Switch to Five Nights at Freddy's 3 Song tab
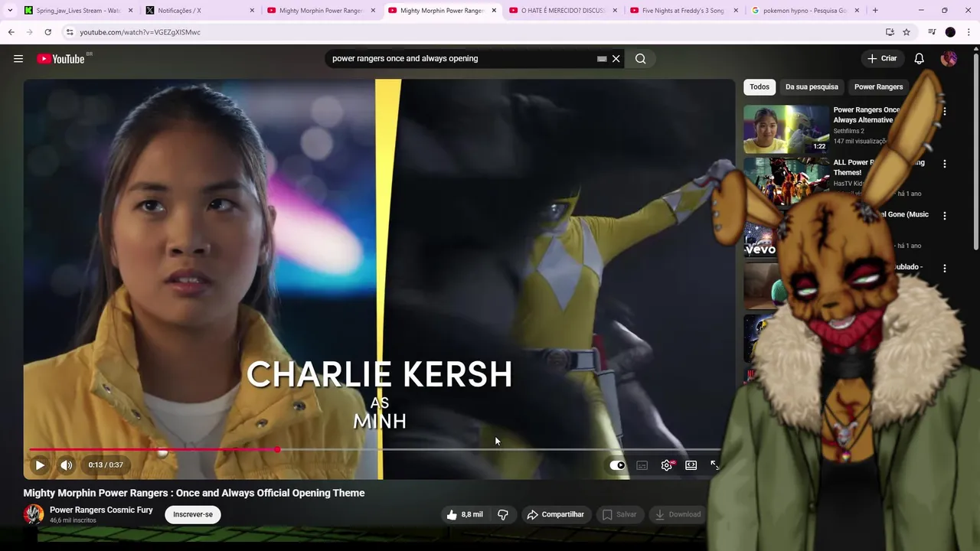The height and width of the screenshot is (551, 980). click(x=684, y=11)
